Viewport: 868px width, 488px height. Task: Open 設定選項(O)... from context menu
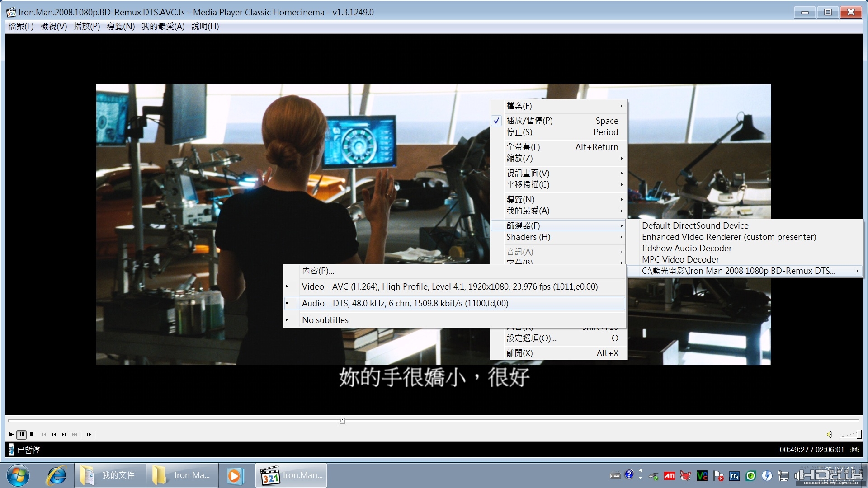point(531,338)
